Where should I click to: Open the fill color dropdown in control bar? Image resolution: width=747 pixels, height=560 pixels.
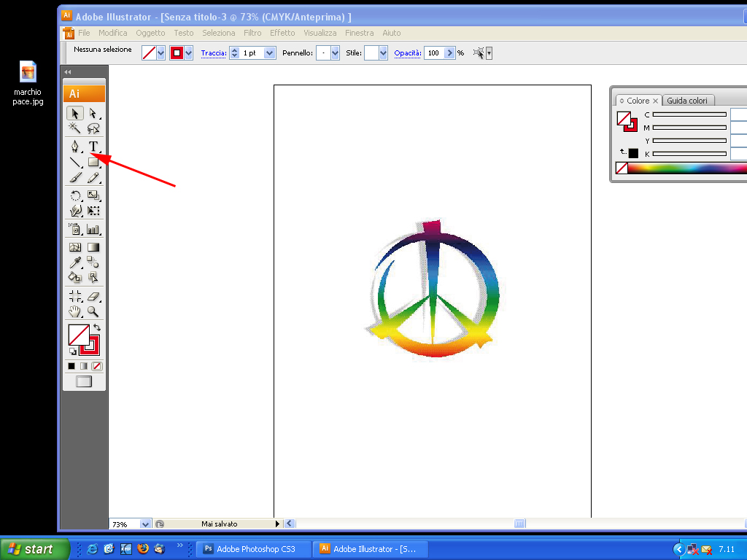pyautogui.click(x=161, y=52)
